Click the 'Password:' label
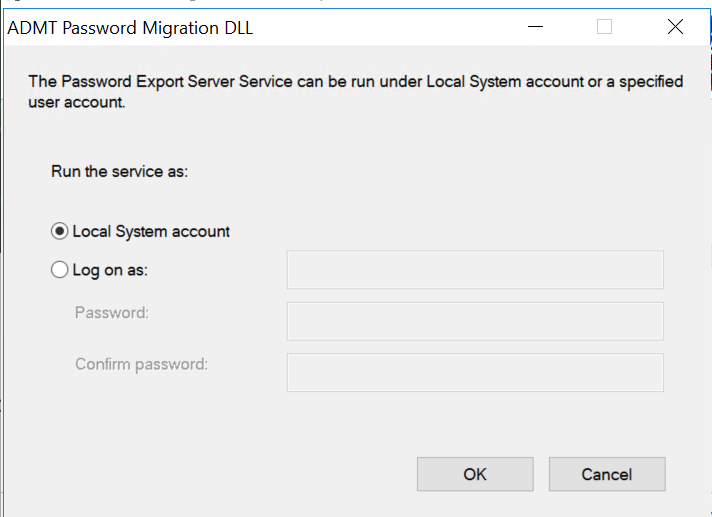This screenshot has height=517, width=712. pos(112,313)
